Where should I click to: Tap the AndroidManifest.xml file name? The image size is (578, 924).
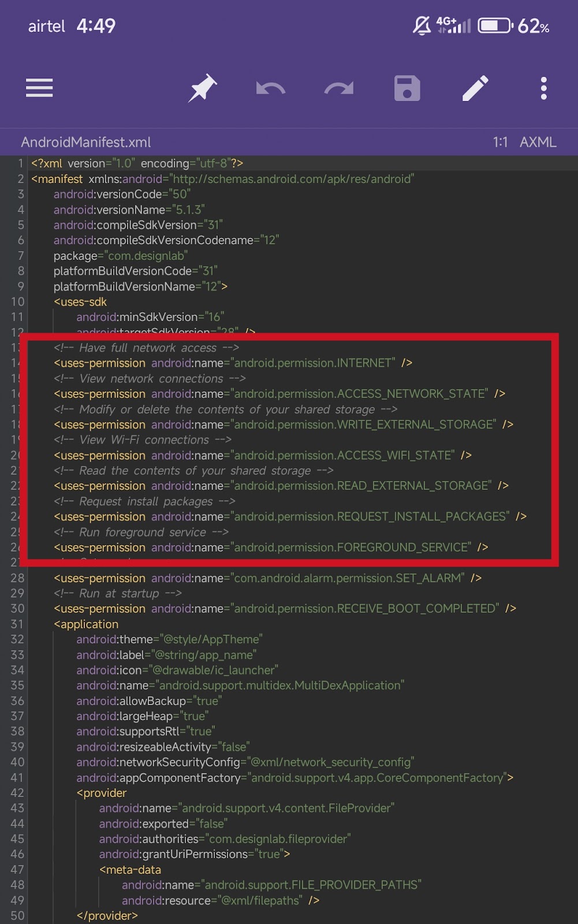(x=86, y=142)
